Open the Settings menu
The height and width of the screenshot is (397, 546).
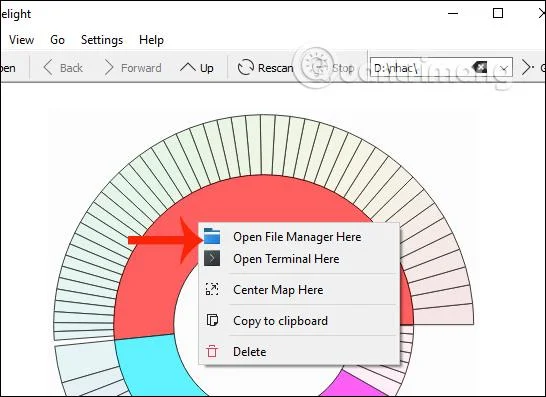click(102, 40)
